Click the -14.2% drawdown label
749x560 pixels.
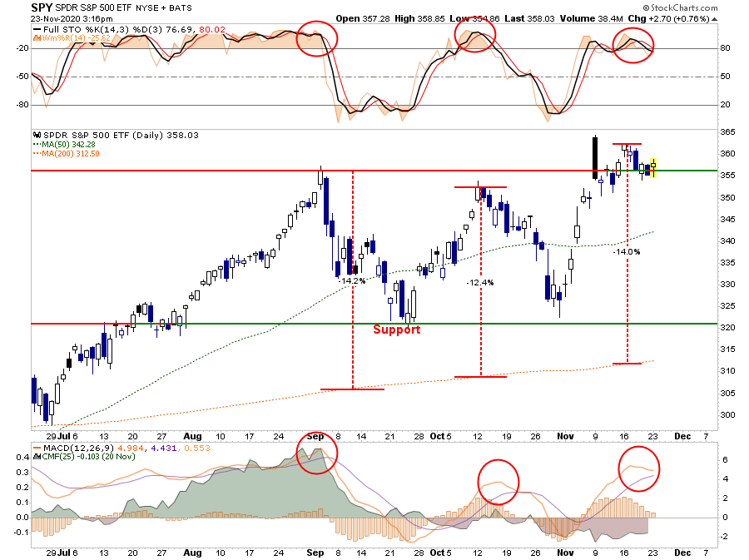[352, 280]
